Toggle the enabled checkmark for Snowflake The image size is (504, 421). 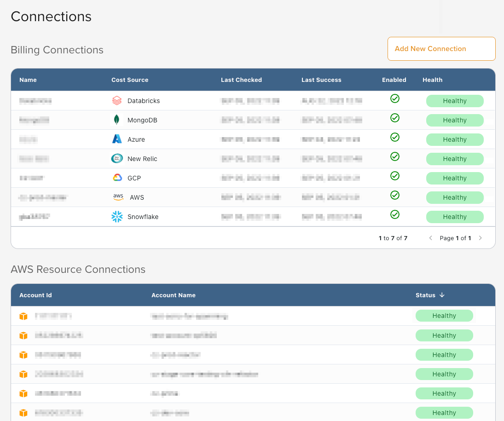pyautogui.click(x=395, y=214)
